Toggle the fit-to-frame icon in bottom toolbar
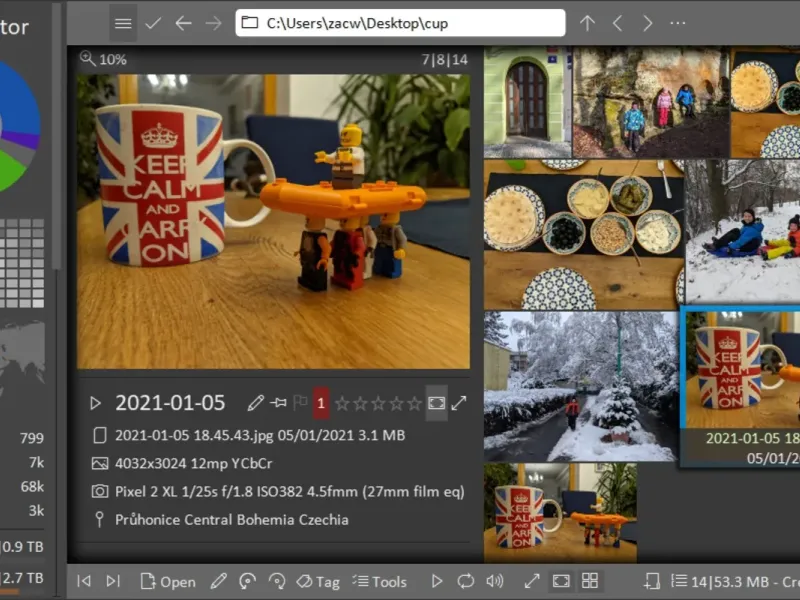This screenshot has height=600, width=800. pos(561,581)
